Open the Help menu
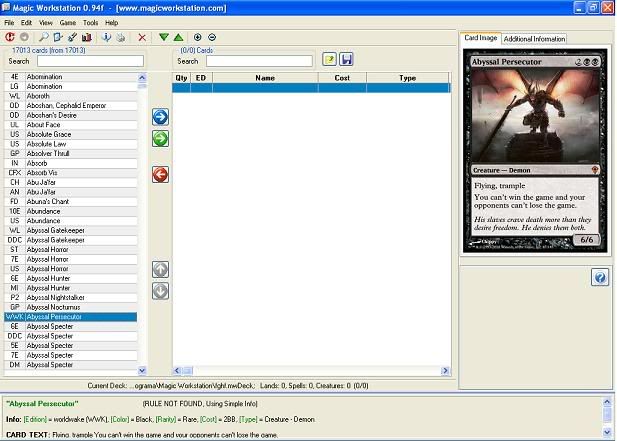 click(111, 23)
